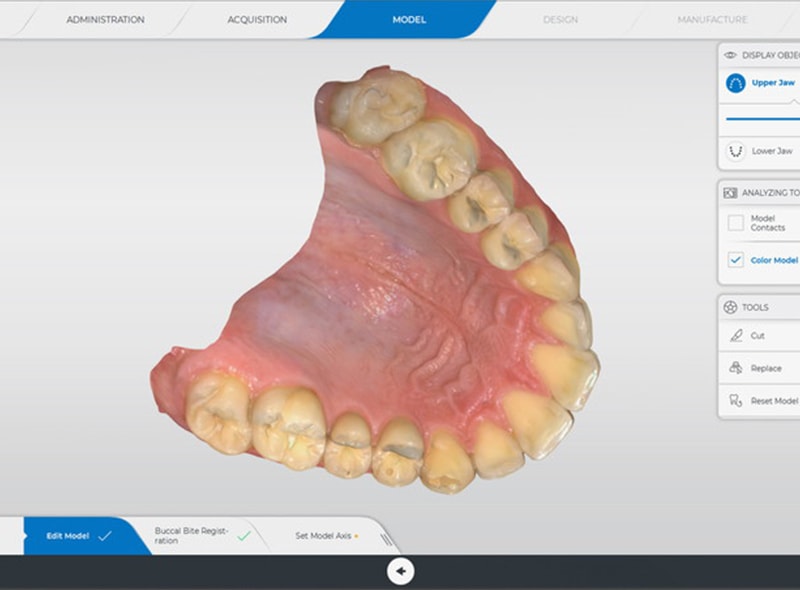Collapse the Analyzing Tools panel header
Viewport: 800px width, 590px height.
pos(768,192)
